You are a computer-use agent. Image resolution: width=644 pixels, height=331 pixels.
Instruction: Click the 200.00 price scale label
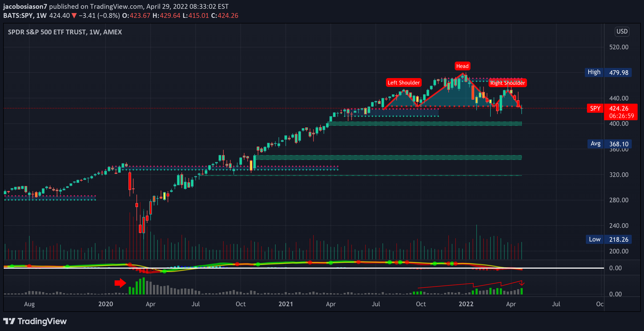[619, 251]
